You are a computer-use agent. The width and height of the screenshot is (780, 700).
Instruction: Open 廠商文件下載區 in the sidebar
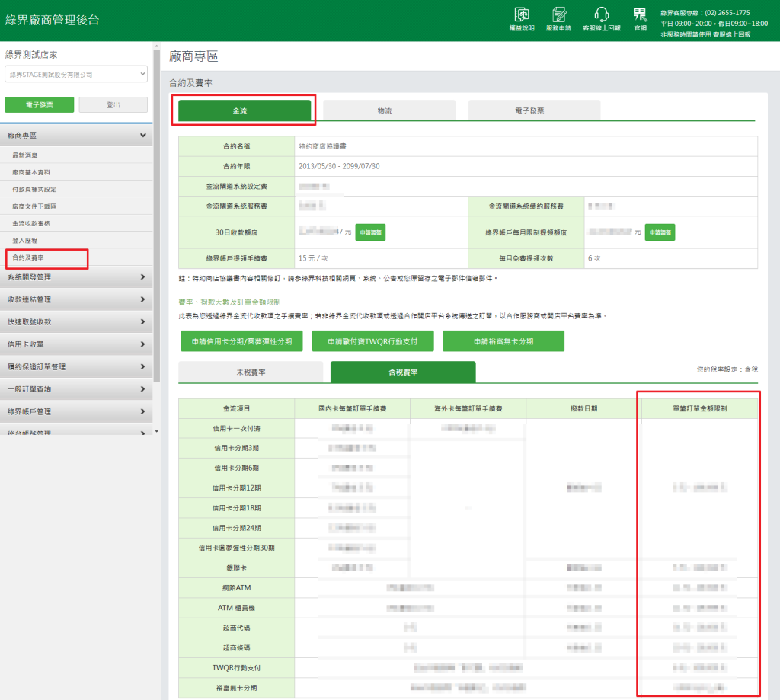[x=34, y=206]
